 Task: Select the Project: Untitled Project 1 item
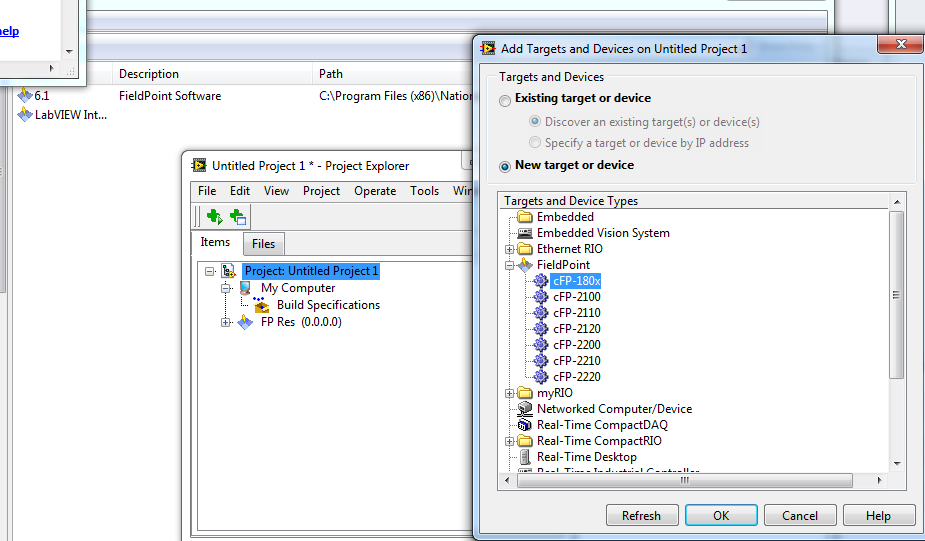(311, 271)
